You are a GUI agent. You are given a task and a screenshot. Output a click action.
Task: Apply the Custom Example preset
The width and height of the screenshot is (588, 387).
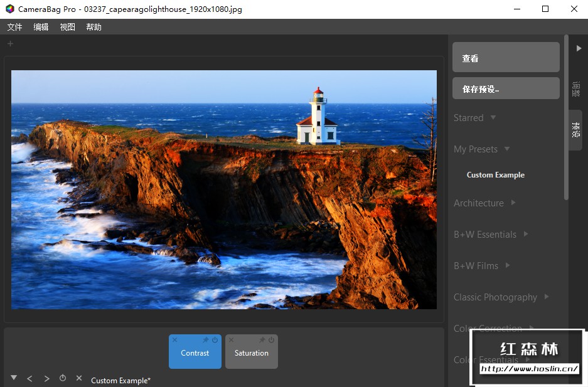[x=495, y=175]
